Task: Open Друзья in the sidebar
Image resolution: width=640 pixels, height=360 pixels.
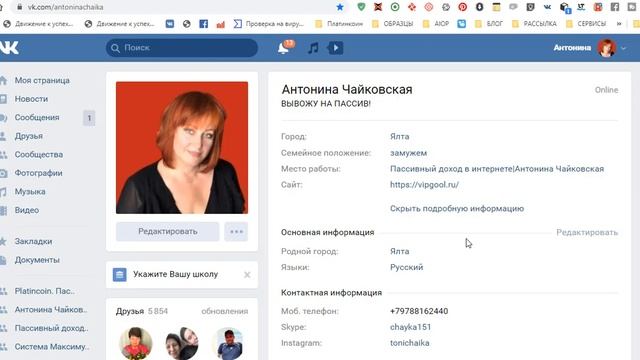Action: [29, 136]
